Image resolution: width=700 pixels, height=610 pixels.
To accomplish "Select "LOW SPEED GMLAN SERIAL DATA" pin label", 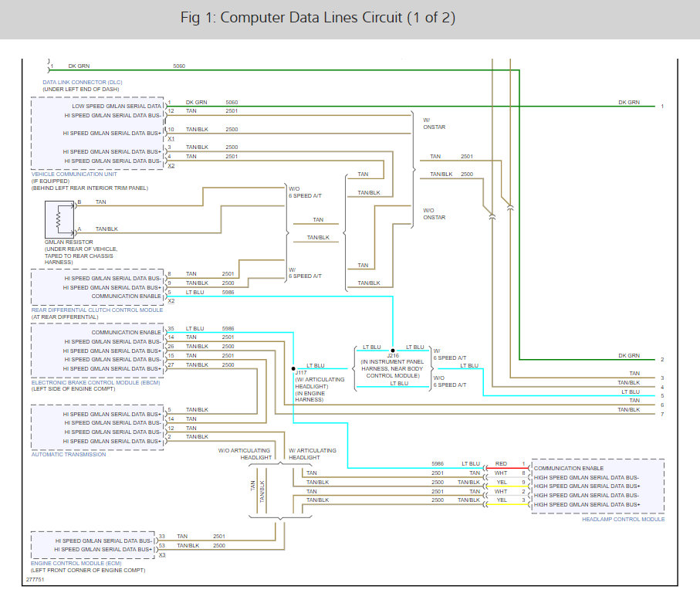I will pos(117,107).
